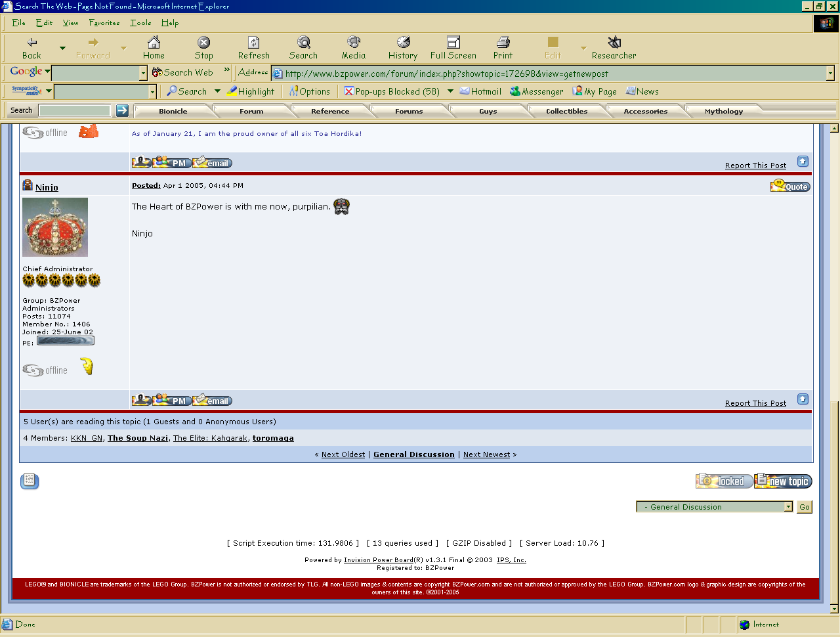Open the Tools menu
Image resolution: width=840 pixels, height=637 pixels.
coord(140,22)
